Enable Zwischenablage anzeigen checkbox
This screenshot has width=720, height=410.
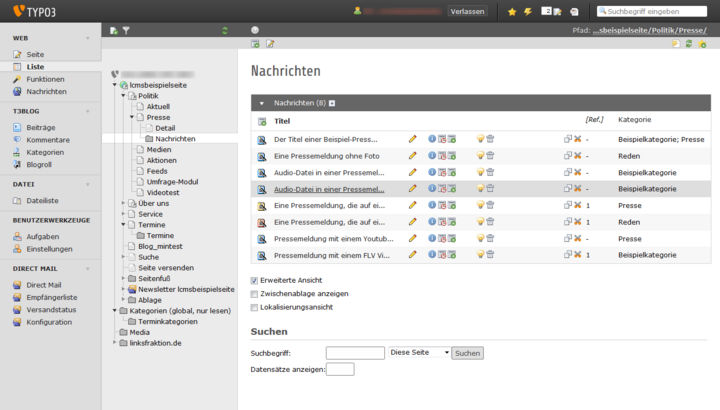point(254,294)
